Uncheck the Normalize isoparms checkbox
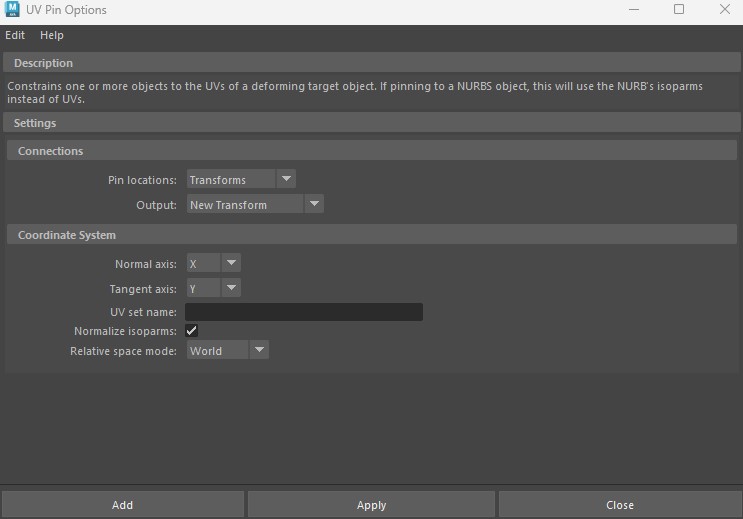Screen dimensions: 743x519 pyautogui.click(x=192, y=331)
